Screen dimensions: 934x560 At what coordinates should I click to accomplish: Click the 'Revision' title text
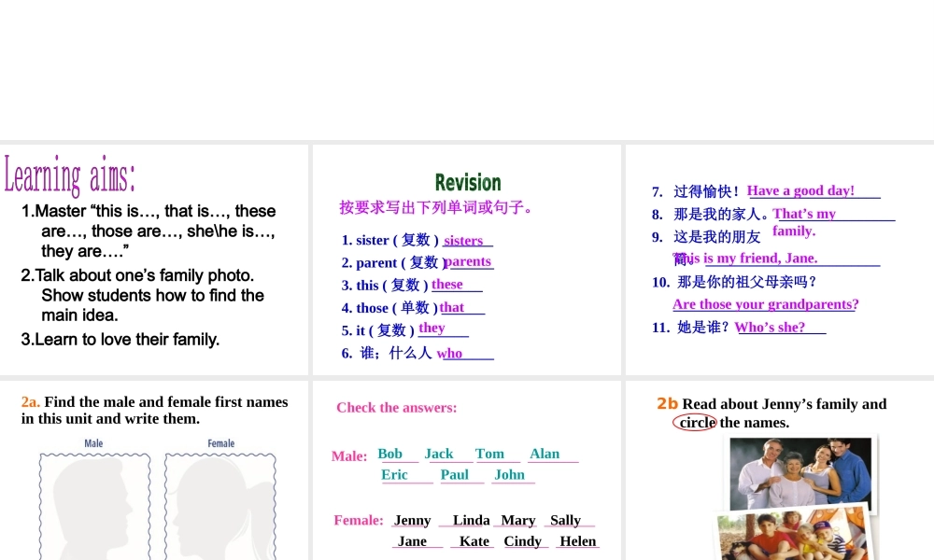click(468, 182)
